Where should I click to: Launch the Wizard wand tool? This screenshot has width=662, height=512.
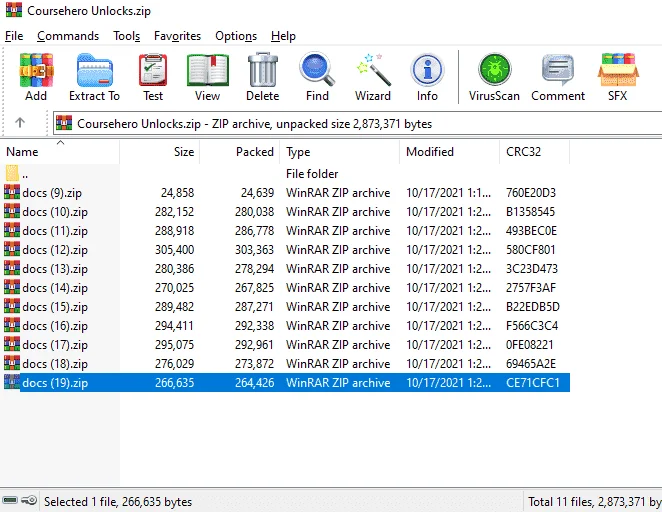click(373, 70)
